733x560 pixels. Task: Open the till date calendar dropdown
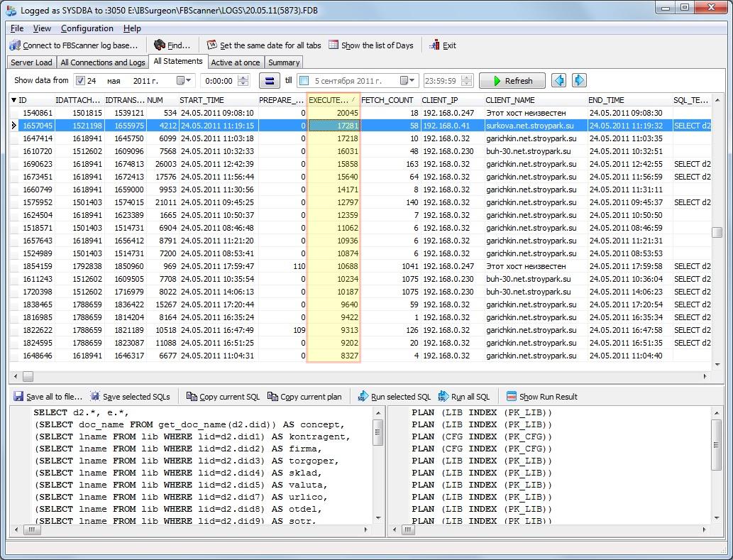point(407,80)
